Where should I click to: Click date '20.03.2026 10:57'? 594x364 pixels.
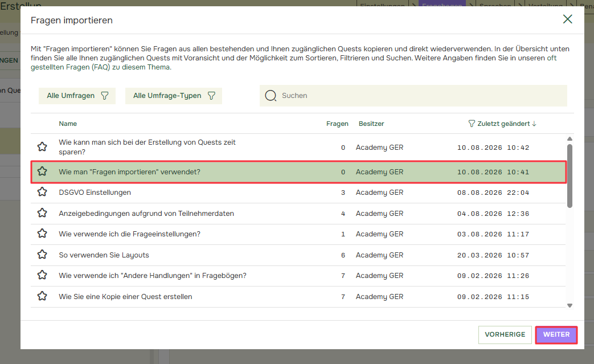[x=493, y=255]
